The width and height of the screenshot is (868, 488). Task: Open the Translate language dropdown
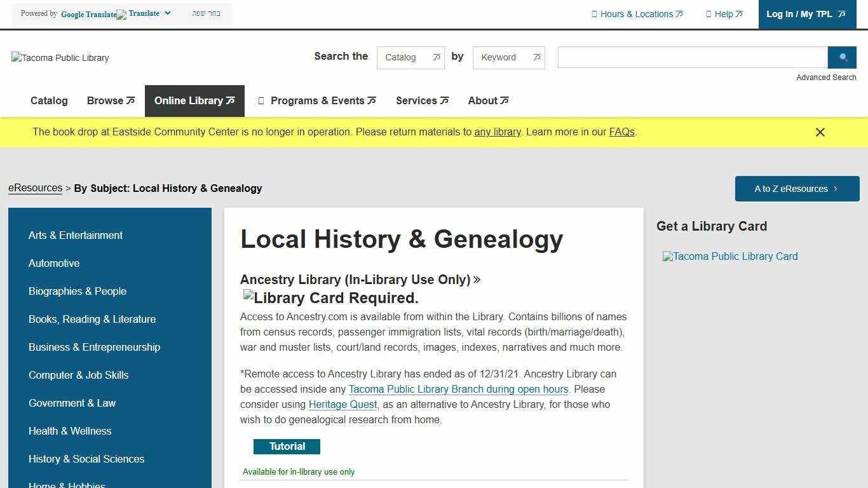click(x=167, y=12)
